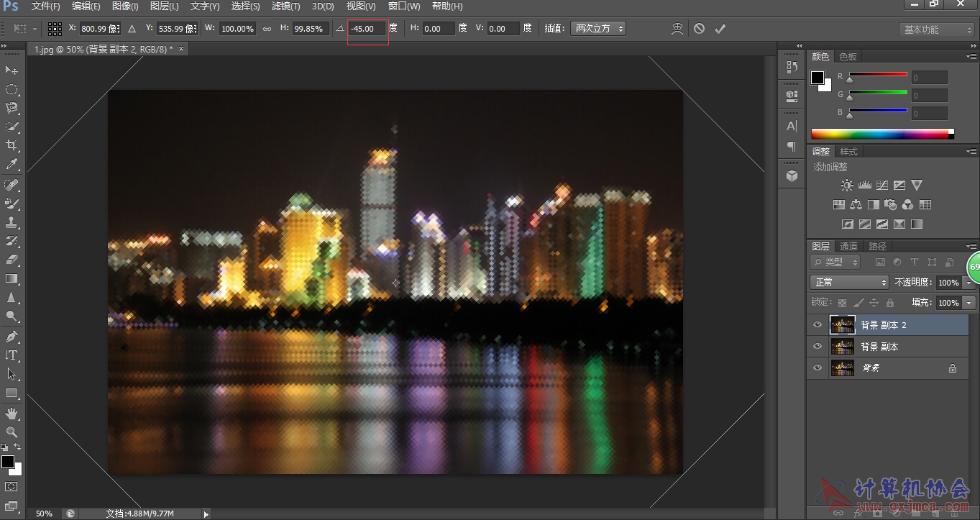
Task: Open the blend mode 正常 dropdown
Action: click(x=850, y=283)
